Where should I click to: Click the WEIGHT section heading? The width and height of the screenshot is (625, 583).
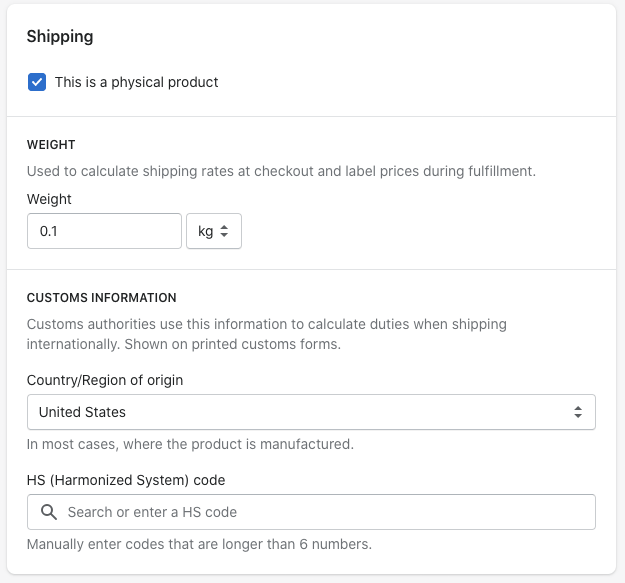[51, 145]
